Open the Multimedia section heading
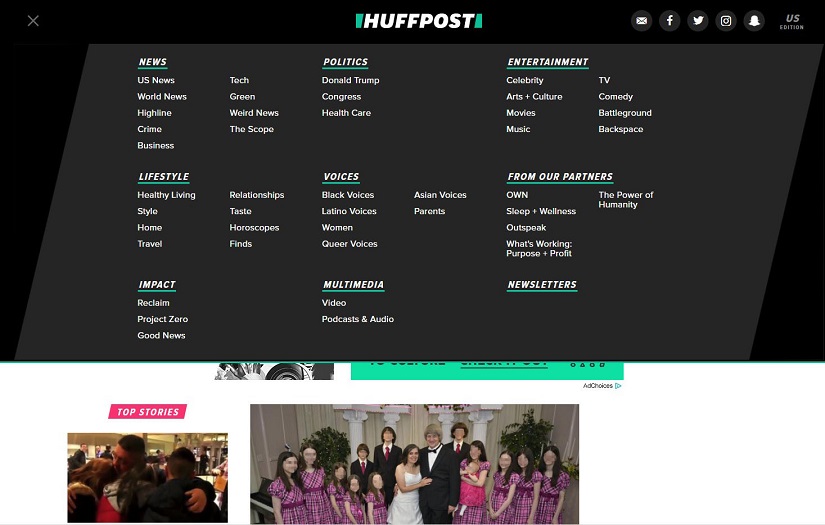 (353, 285)
